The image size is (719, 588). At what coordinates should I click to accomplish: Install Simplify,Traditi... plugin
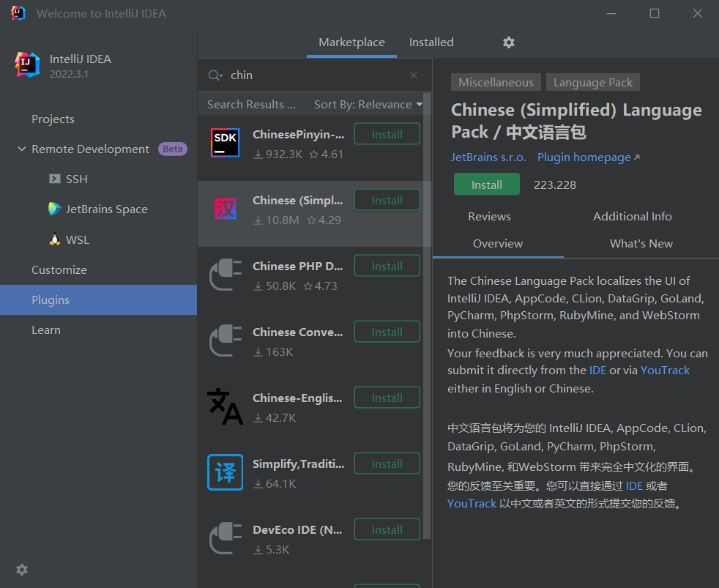pyautogui.click(x=387, y=464)
